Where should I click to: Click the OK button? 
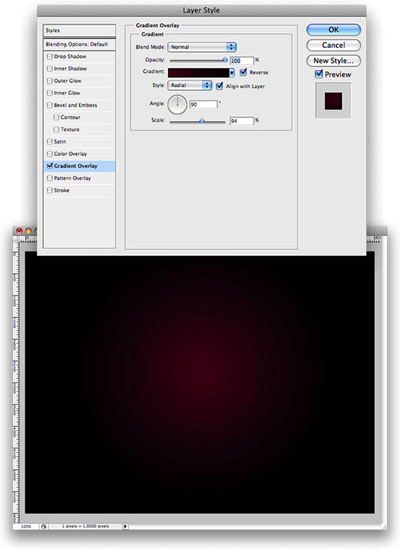(333, 30)
